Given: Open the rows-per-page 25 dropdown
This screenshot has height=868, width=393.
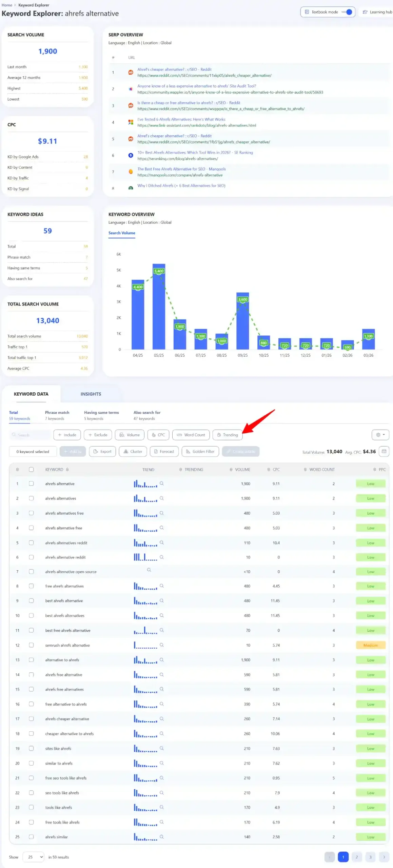Looking at the screenshot, I should (x=34, y=857).
